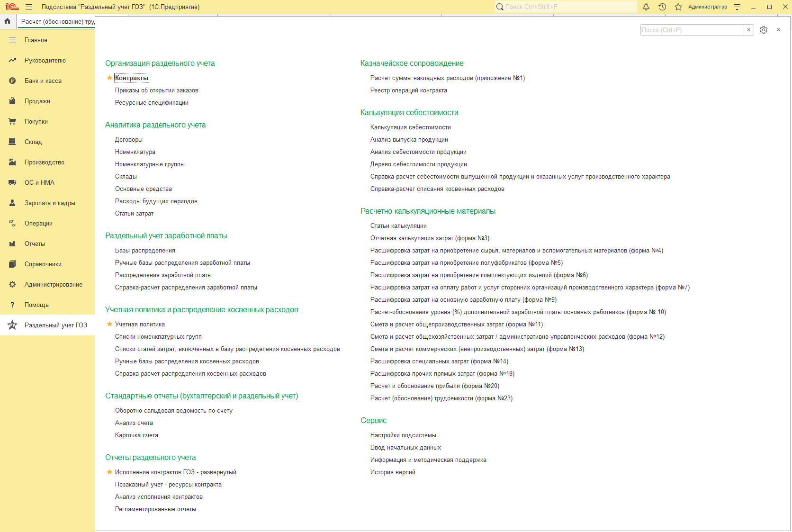Switch to Расчет (обоснование) трудоемкости tab
Image resolution: width=792 pixels, height=532 pixels.
57,21
